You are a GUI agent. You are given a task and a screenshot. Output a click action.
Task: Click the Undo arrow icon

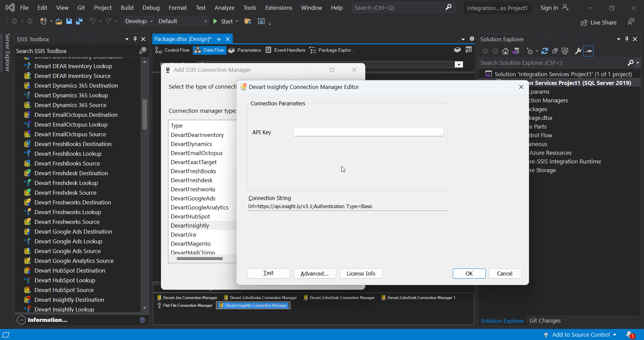coord(92,21)
